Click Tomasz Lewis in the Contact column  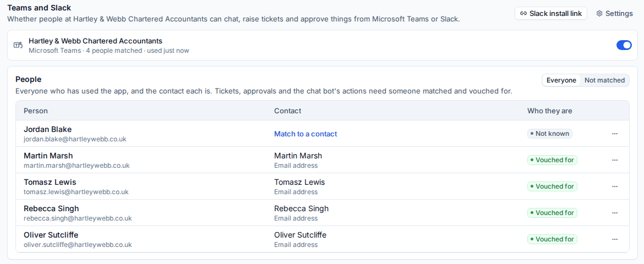pyautogui.click(x=299, y=182)
